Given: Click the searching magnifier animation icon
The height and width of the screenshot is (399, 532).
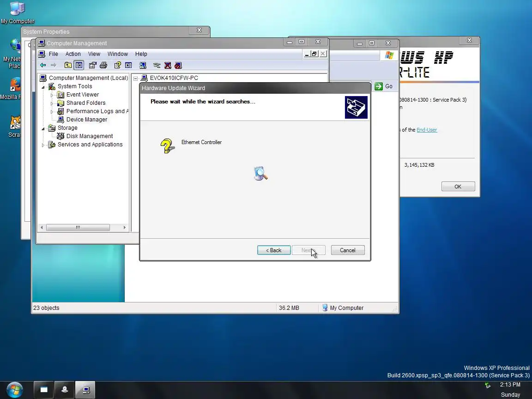Looking at the screenshot, I should point(260,173).
